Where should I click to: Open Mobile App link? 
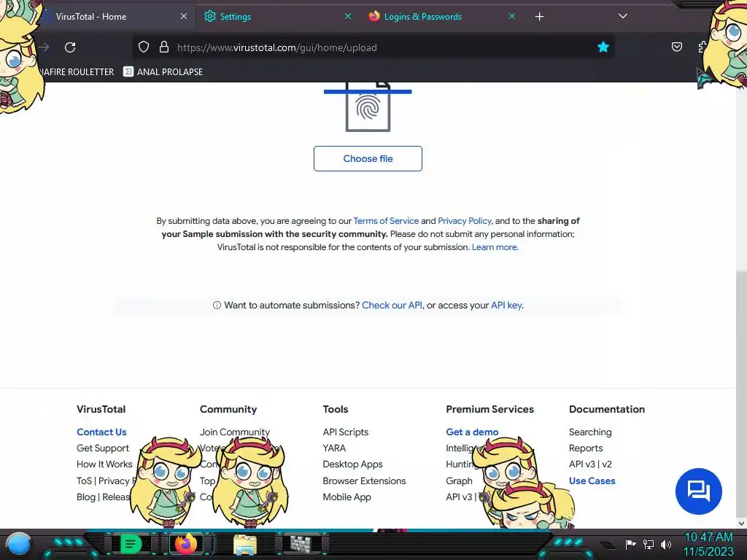347,497
